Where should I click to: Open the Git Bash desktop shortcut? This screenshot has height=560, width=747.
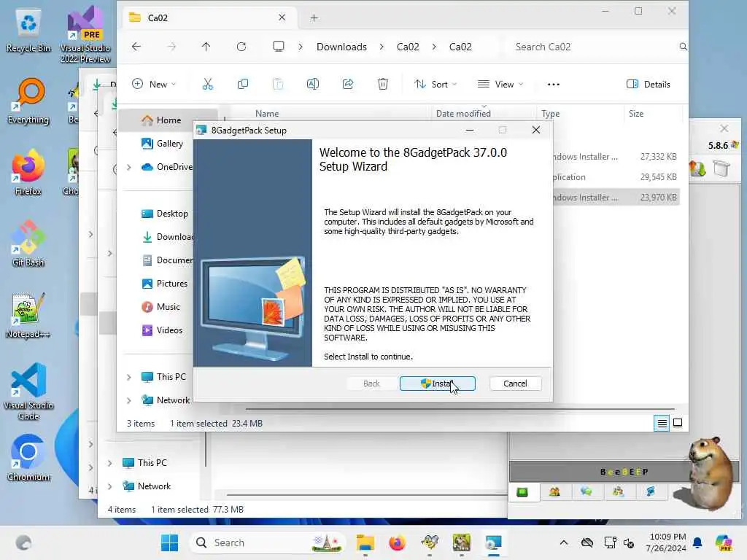point(28,244)
